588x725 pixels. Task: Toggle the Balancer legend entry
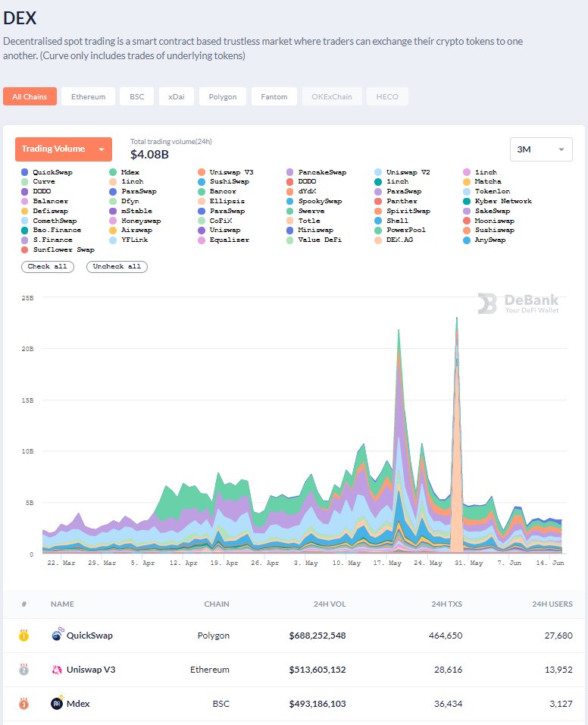click(45, 201)
